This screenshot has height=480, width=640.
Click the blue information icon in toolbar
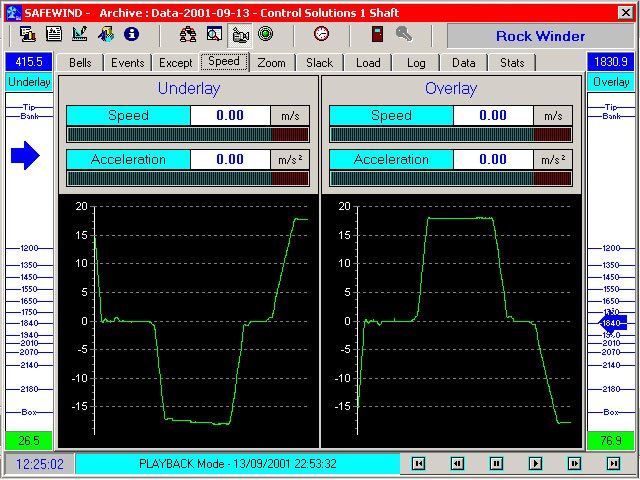point(131,34)
